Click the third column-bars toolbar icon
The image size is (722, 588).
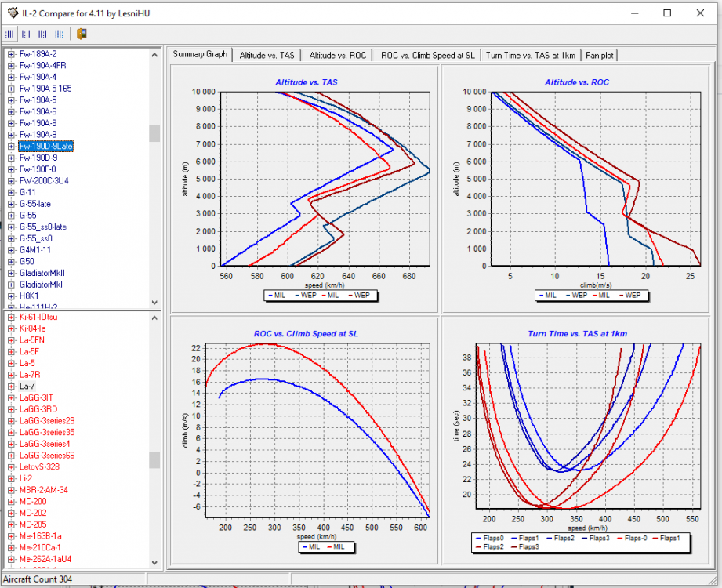tap(42, 34)
